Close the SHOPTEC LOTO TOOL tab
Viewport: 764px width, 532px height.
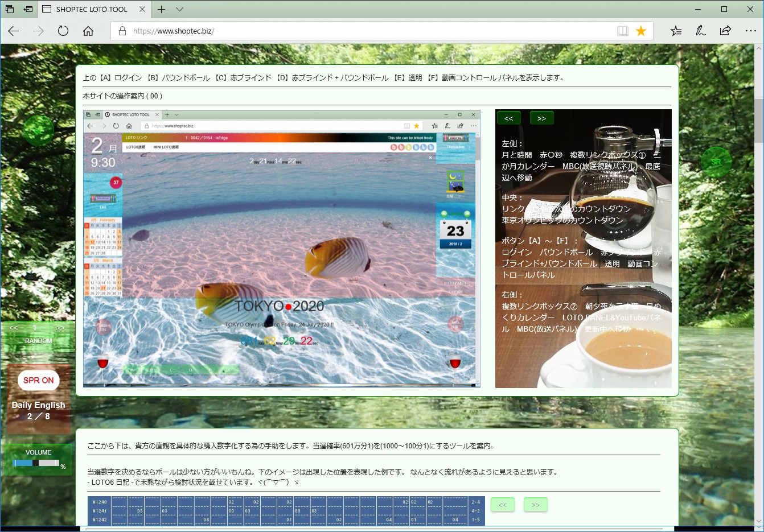coord(142,9)
